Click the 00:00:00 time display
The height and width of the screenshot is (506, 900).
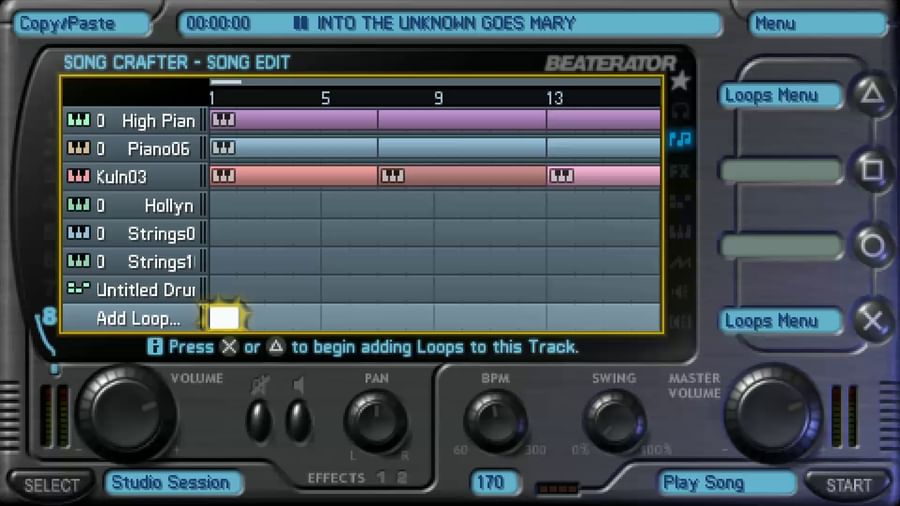218,24
